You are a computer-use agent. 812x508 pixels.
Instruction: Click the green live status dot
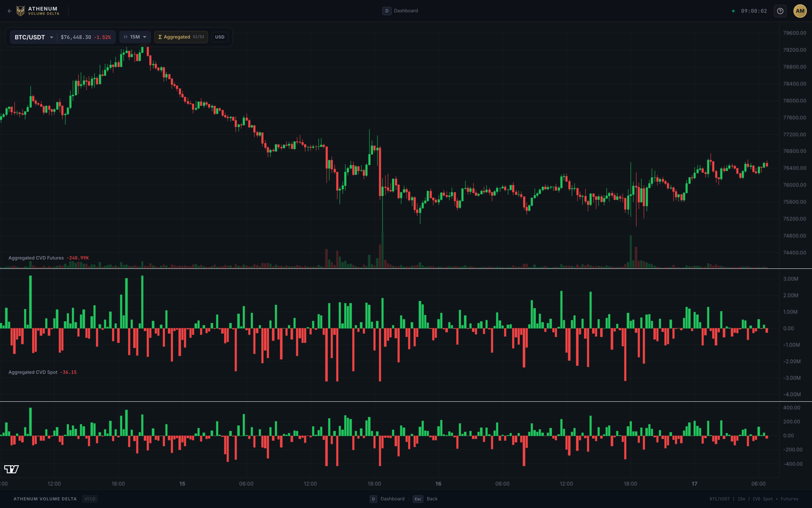pyautogui.click(x=733, y=11)
